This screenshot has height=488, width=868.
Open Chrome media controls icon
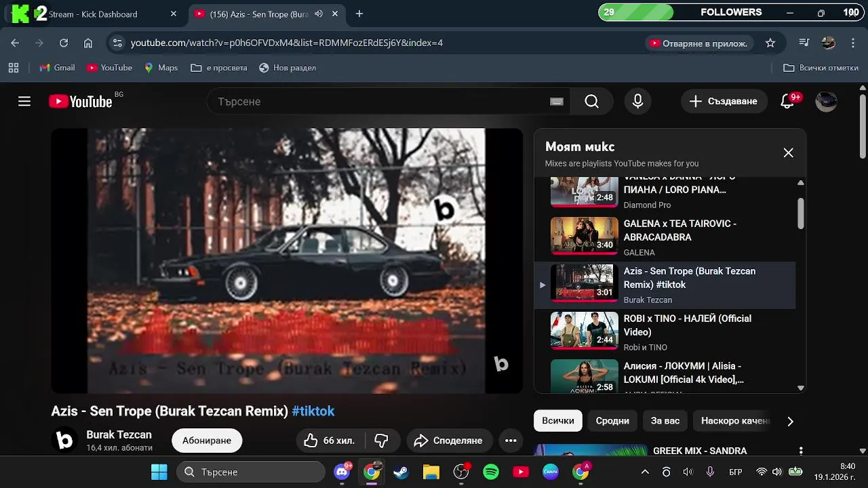(x=804, y=43)
